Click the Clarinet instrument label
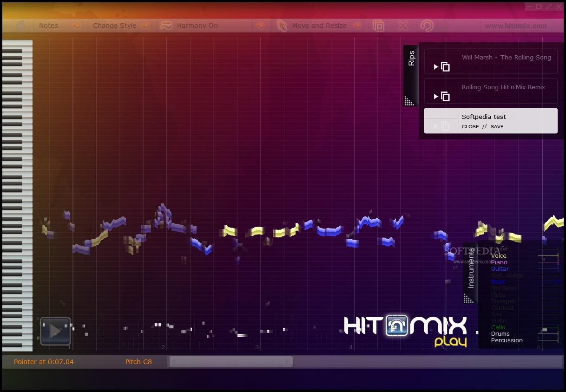Image resolution: width=566 pixels, height=392 pixels. pos(502,308)
